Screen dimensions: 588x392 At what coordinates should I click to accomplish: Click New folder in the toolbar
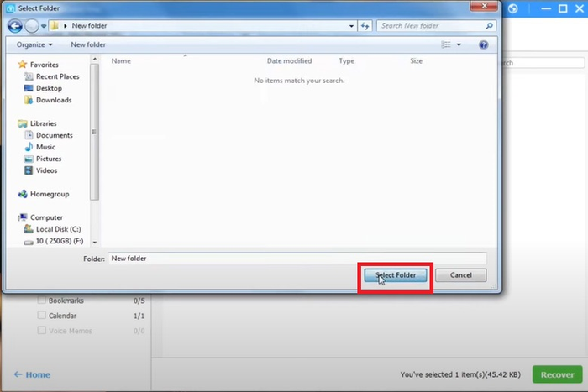point(88,44)
